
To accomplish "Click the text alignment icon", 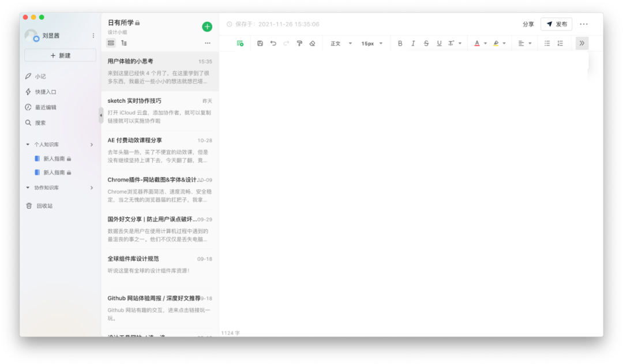I will (x=521, y=43).
